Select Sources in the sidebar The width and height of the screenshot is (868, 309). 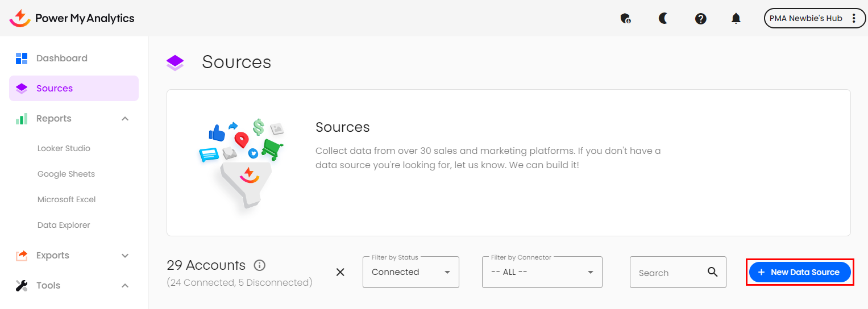(x=55, y=88)
